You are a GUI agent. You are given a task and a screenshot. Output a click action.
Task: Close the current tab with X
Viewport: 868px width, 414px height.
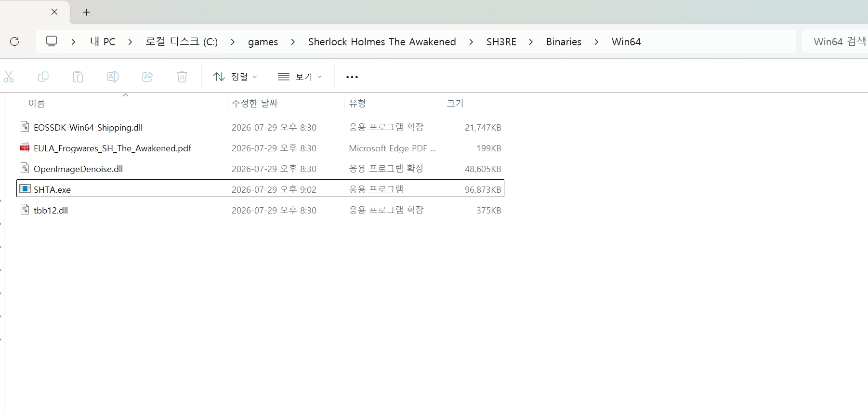tap(54, 12)
